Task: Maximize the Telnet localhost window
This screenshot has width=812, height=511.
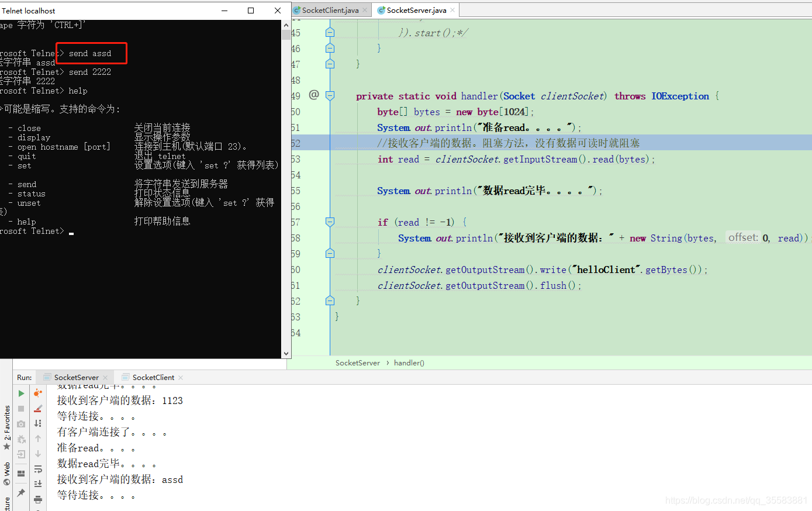Action: point(251,11)
